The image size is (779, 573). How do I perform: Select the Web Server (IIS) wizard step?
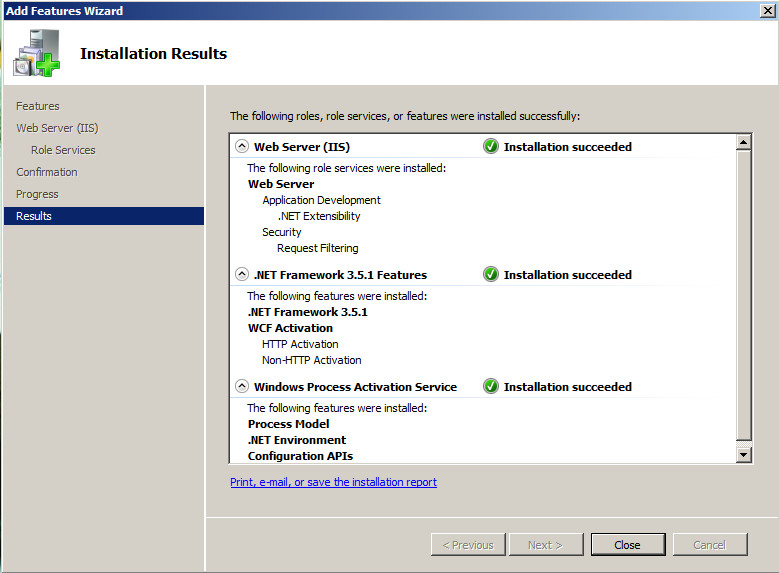point(57,128)
